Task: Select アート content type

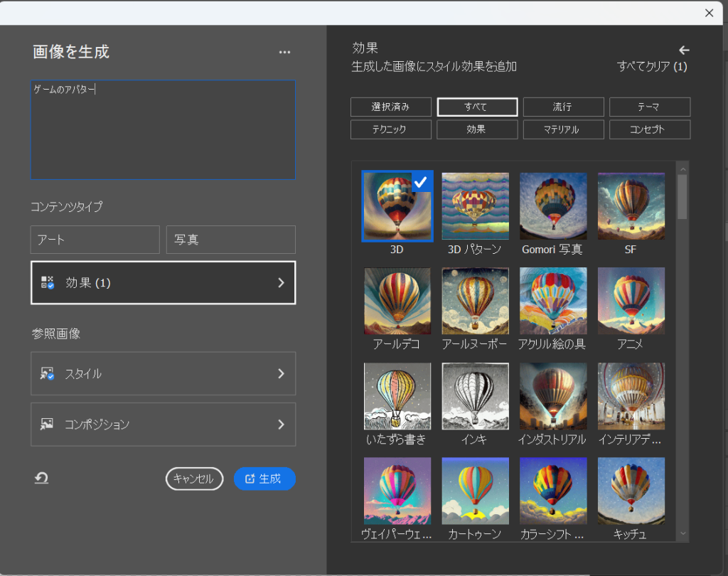Action: click(x=95, y=240)
